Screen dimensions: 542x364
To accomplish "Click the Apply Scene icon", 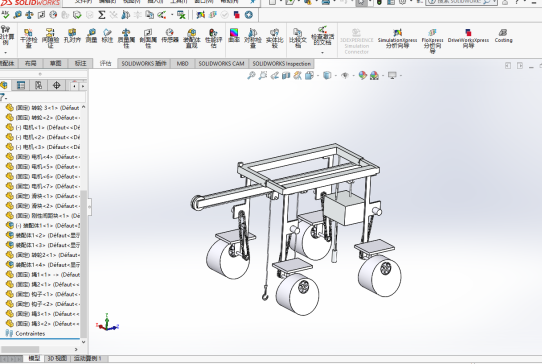I will tap(374, 75).
